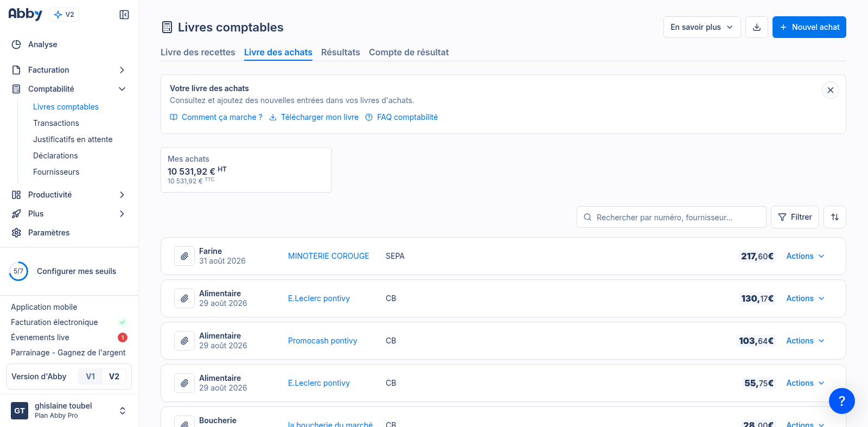Open the blue help question mark bubble
The image size is (868, 427).
pyautogui.click(x=842, y=401)
